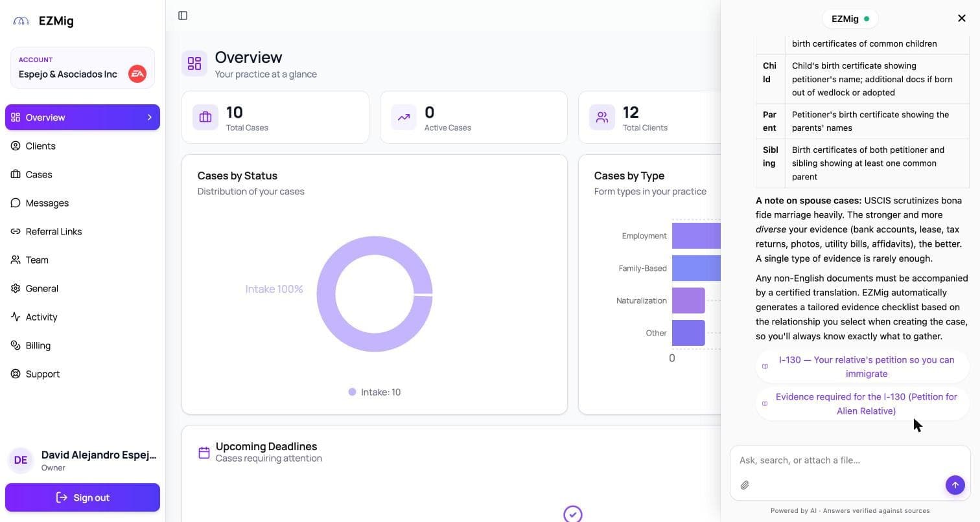Screen dimensions: 980x522
Task: Click the Overview grid icon in sidebar
Action: 16,117
